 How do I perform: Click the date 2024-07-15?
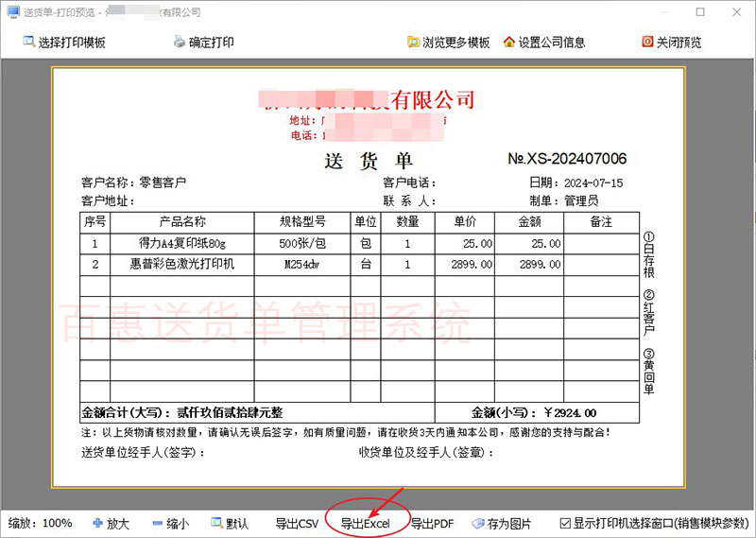(x=593, y=182)
